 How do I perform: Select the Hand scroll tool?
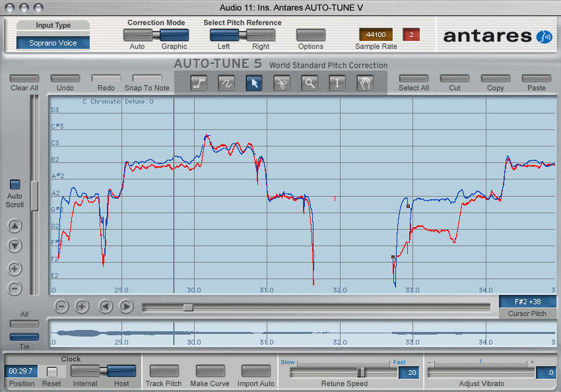[x=365, y=83]
